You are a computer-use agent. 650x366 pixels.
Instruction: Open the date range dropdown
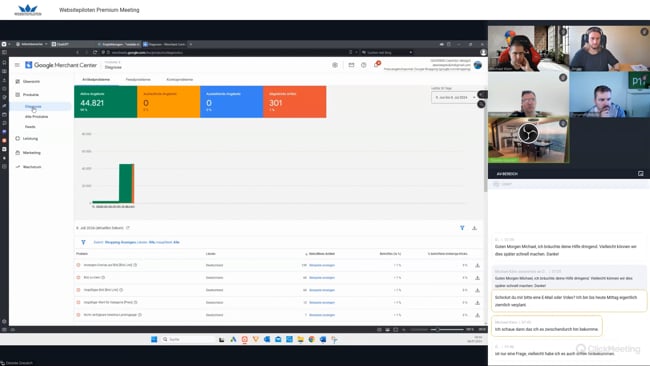pos(454,97)
